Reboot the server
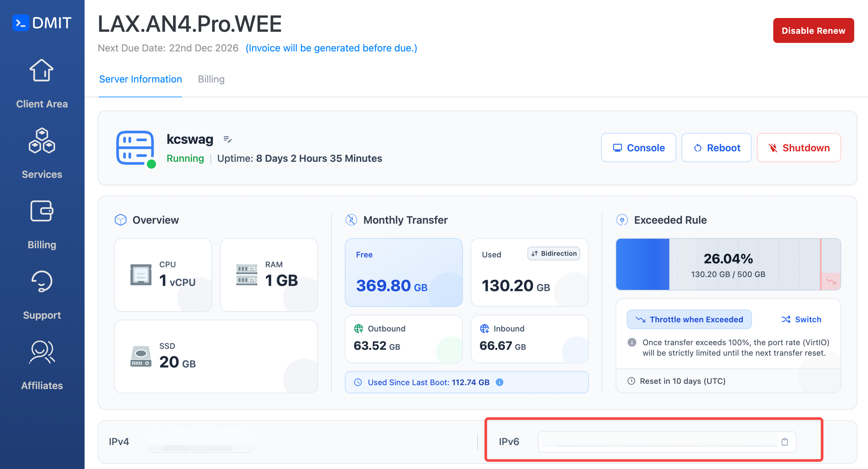Image resolution: width=868 pixels, height=469 pixels. coord(716,148)
